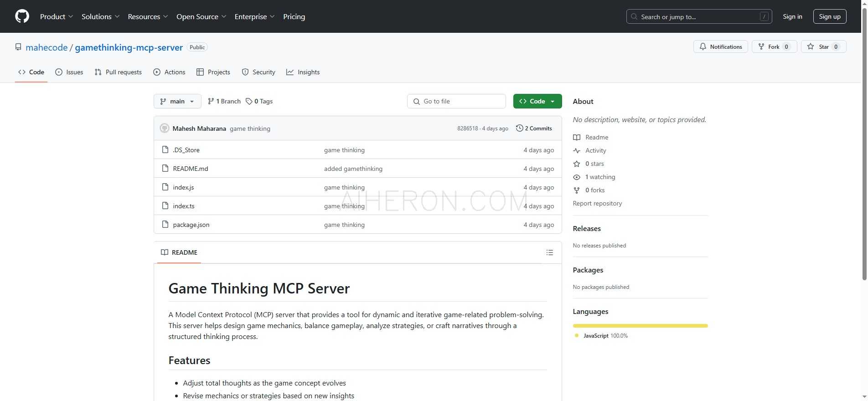The height and width of the screenshot is (401, 868).
Task: Click the JavaScript language bar
Action: tap(640, 326)
